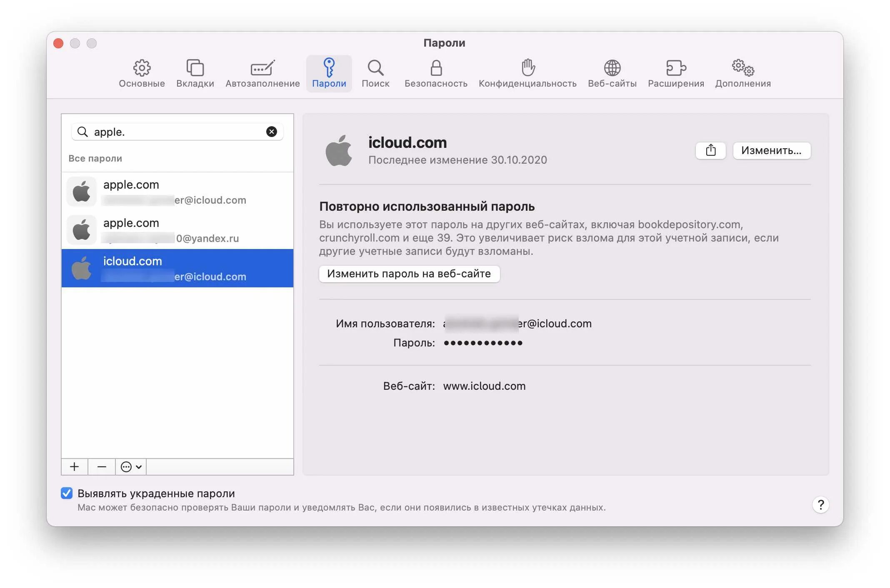Share the icloud.com password
Image resolution: width=890 pixels, height=588 pixels.
click(x=710, y=150)
